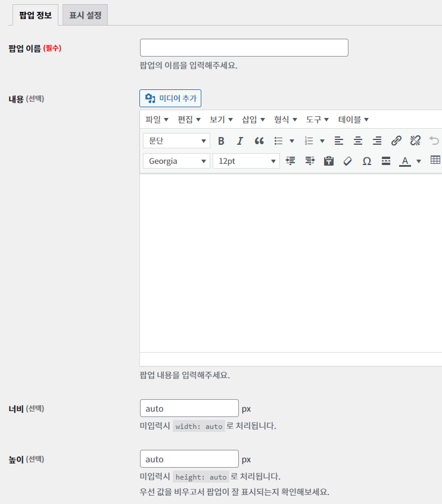Image resolution: width=442 pixels, height=504 pixels.
Task: Click the 높이 (선택) label
Action: (x=26, y=459)
